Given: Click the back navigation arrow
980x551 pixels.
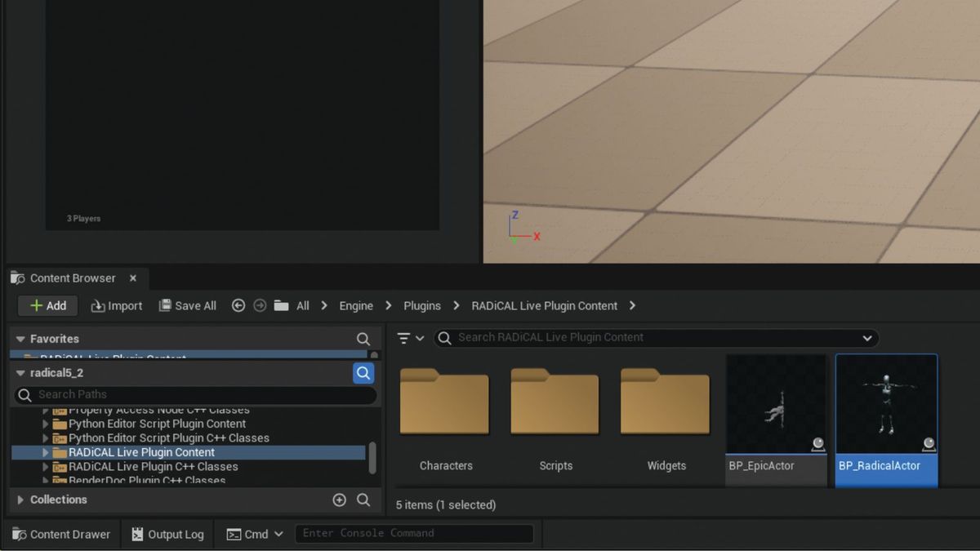Looking at the screenshot, I should pyautogui.click(x=238, y=305).
